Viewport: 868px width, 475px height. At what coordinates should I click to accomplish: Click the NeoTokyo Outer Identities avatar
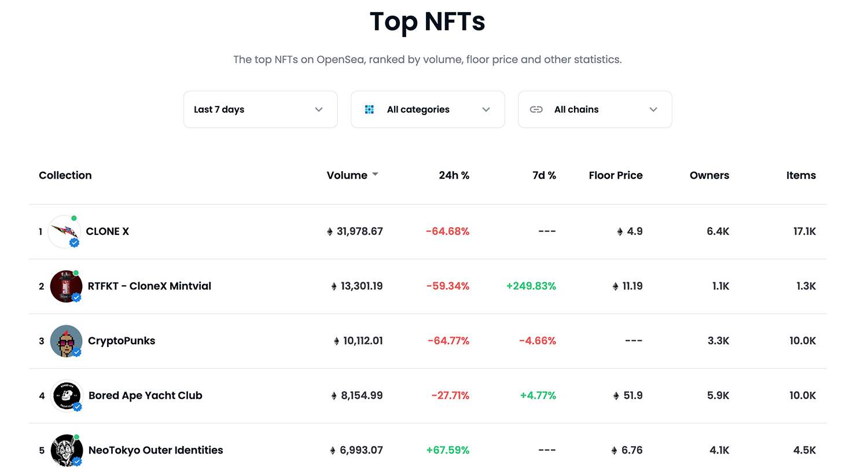click(x=66, y=450)
